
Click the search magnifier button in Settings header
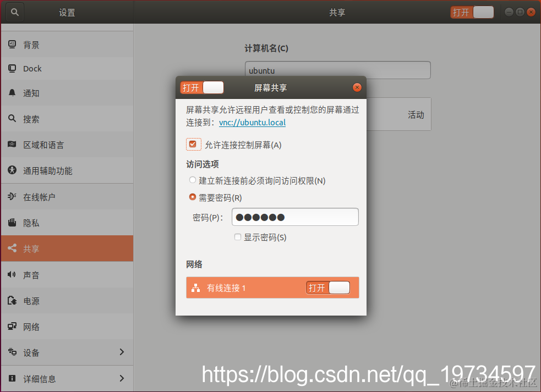pos(14,12)
